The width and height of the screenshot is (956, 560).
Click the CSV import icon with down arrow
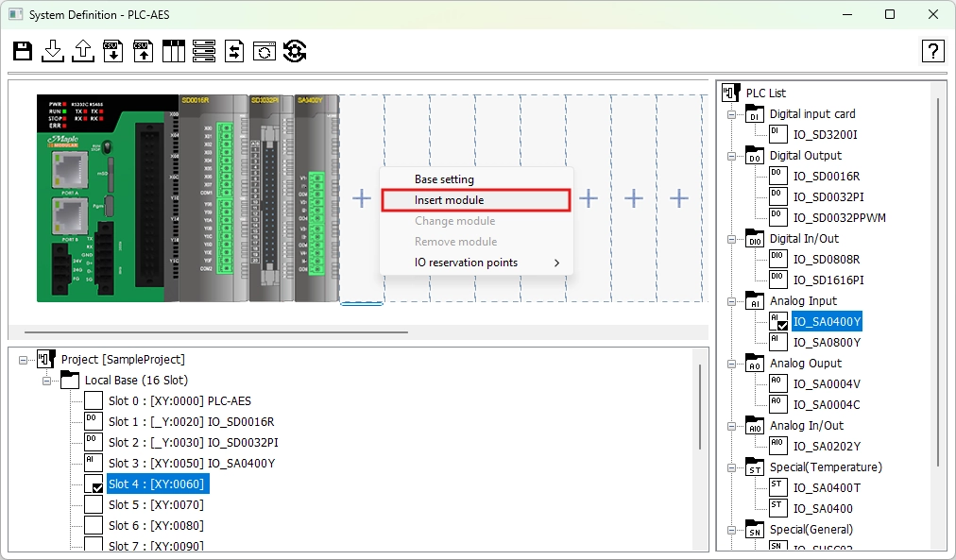[112, 51]
